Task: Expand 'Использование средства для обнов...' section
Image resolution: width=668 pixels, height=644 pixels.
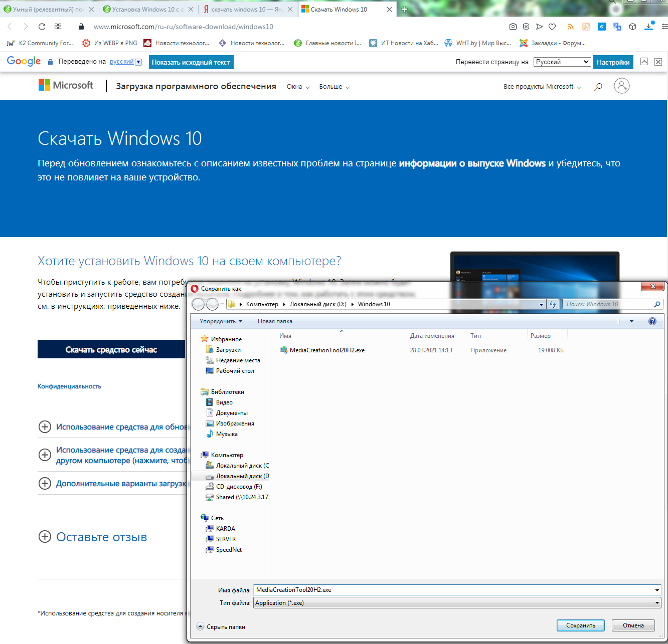Action: [114, 427]
